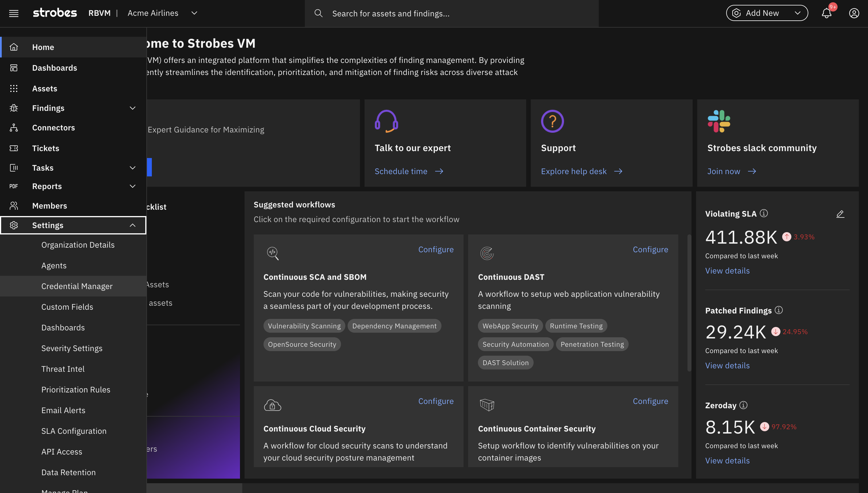This screenshot has width=868, height=493.
Task: Click the Members icon
Action: pyautogui.click(x=14, y=205)
